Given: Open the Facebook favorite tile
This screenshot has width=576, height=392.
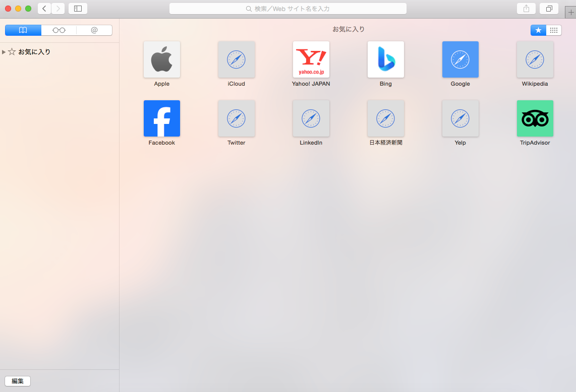Looking at the screenshot, I should tap(161, 118).
